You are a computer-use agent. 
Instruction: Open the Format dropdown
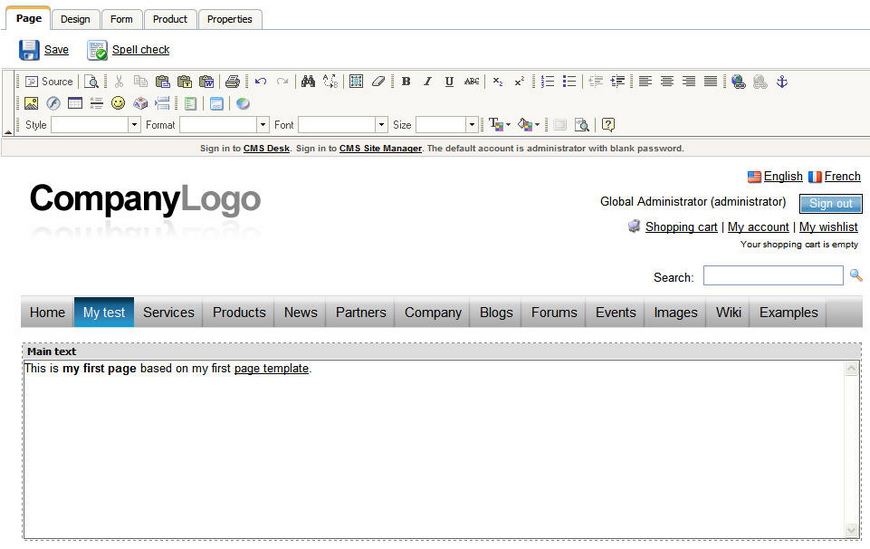pyautogui.click(x=224, y=125)
